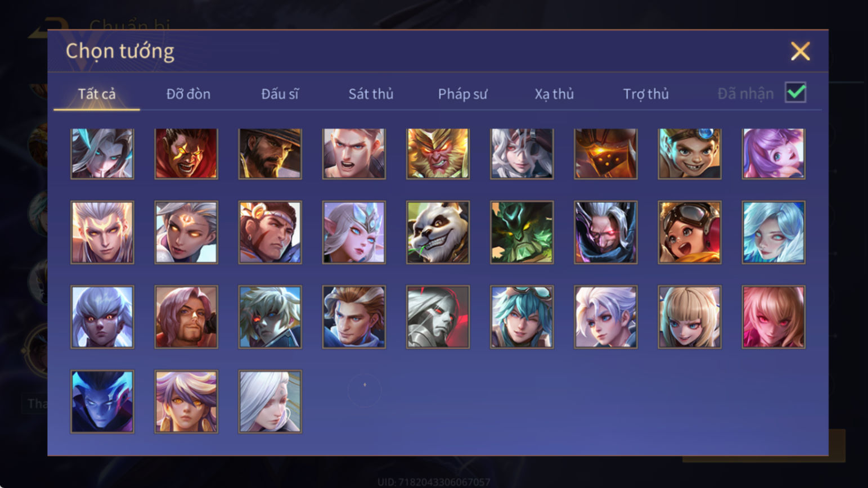This screenshot has height=488, width=868.
Task: Close the Chọn tướng dialog
Action: click(x=800, y=51)
